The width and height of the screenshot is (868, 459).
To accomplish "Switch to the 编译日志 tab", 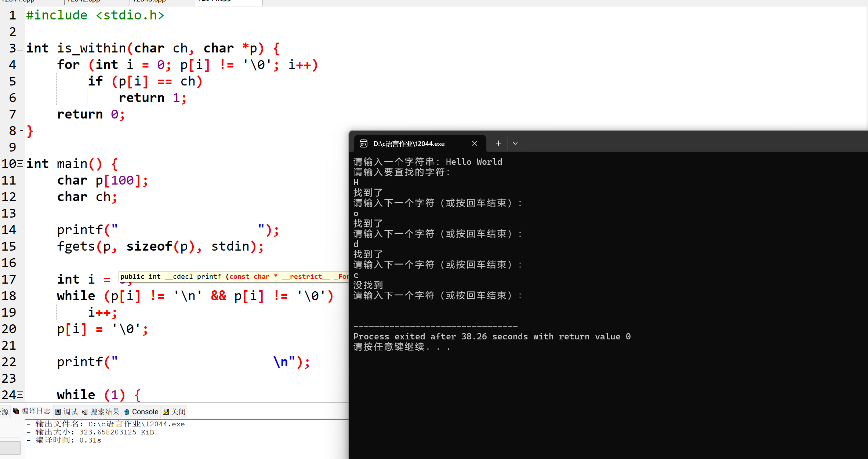I will [x=36, y=411].
